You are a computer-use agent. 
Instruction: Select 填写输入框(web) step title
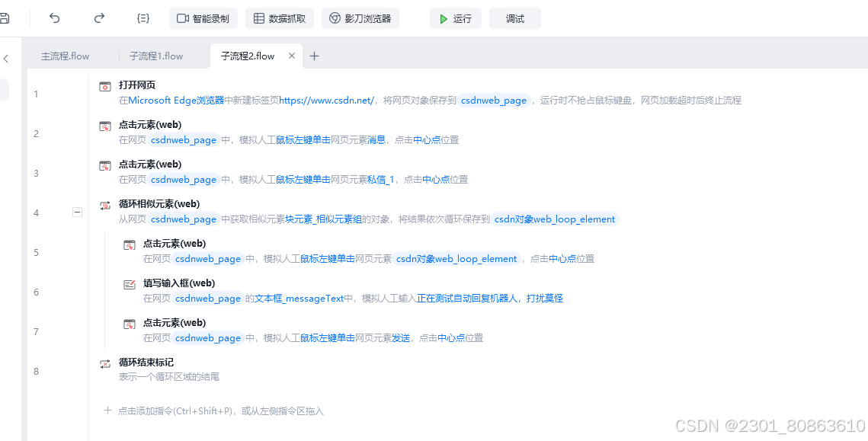(x=179, y=283)
